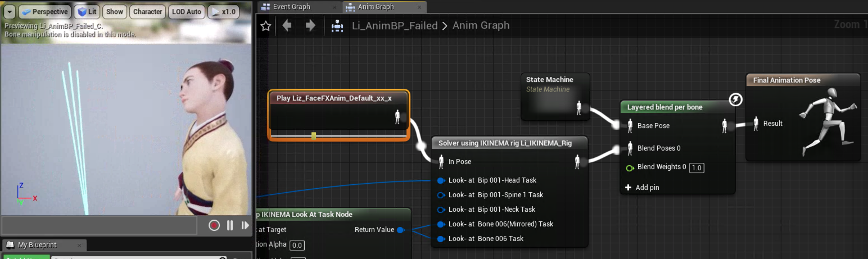Click the record button in the viewport
Viewport: 868px width, 259px height.
pos(214,225)
